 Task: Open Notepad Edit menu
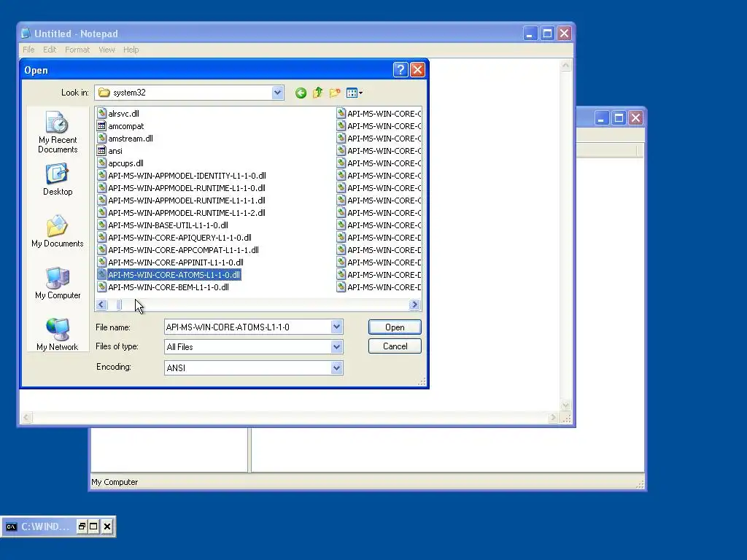[50, 50]
